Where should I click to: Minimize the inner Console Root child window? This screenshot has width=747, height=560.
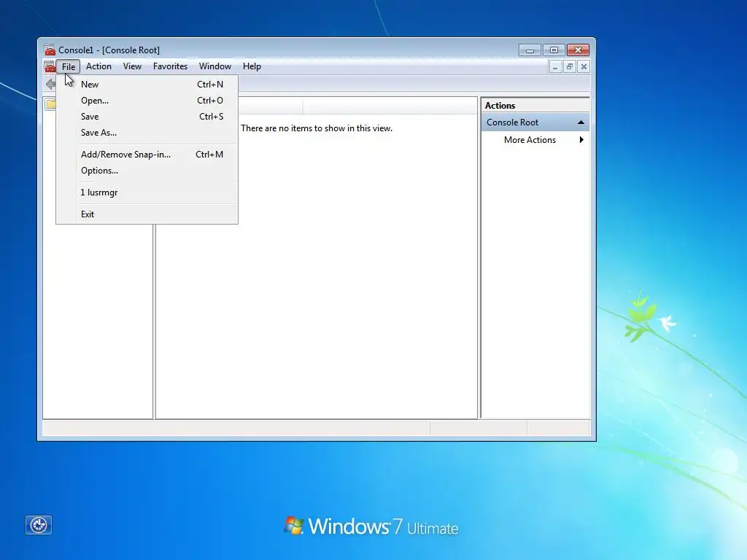555,66
